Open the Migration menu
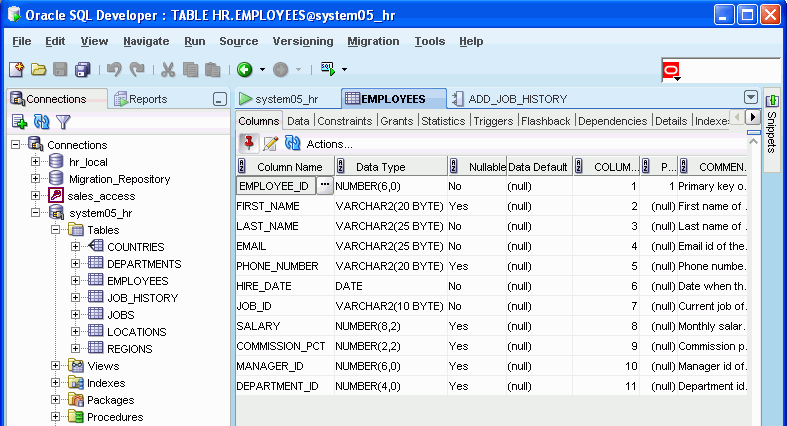This screenshot has width=787, height=426. click(373, 41)
